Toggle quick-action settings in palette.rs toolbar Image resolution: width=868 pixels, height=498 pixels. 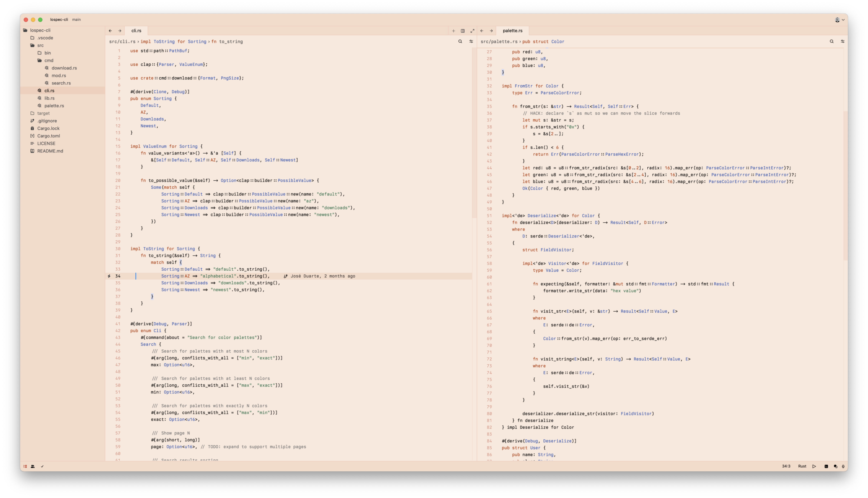tap(842, 41)
